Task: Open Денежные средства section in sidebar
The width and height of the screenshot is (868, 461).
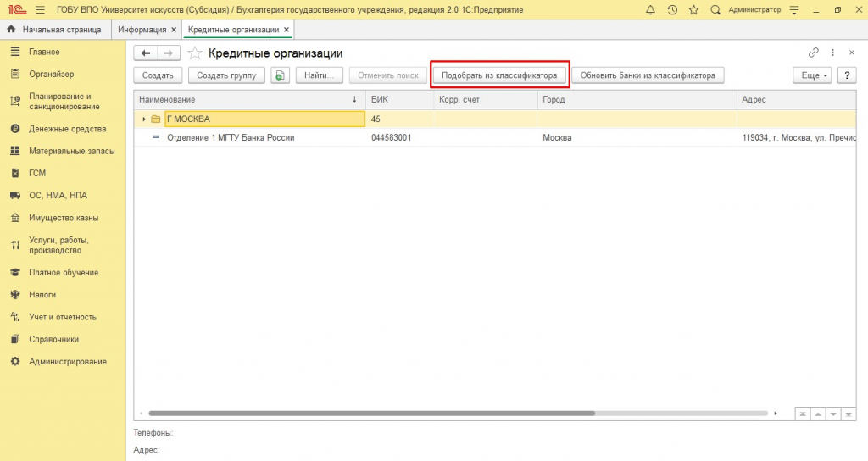Action: [67, 129]
